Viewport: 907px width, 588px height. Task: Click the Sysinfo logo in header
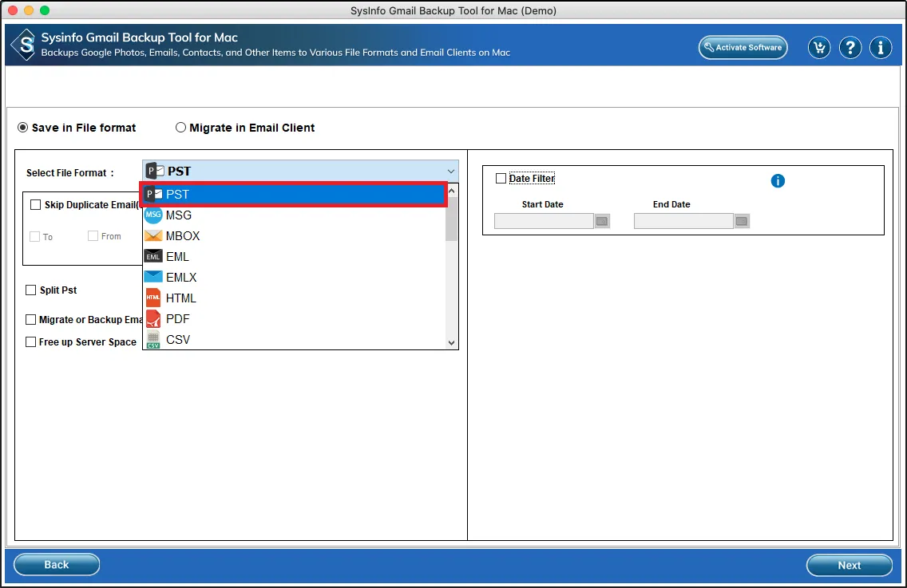(24, 45)
